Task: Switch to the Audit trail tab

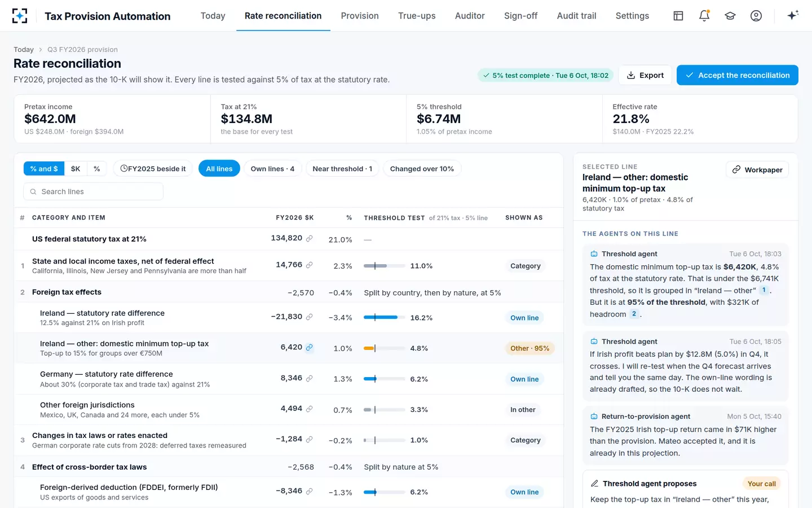Action: tap(576, 16)
